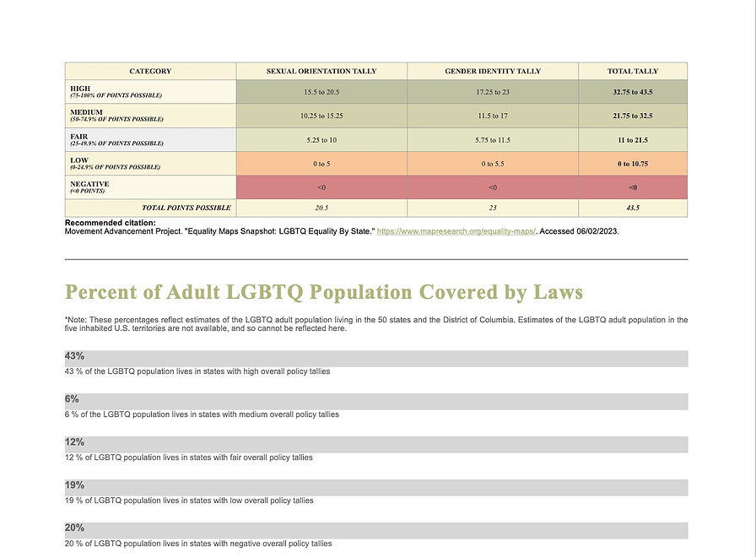Image resolution: width=756 pixels, height=557 pixels.
Task: Click the 6% medium policy tally bar
Action: (376, 401)
